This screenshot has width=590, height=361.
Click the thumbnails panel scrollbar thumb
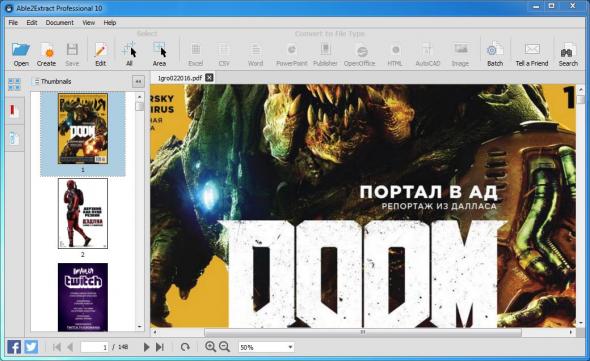(140, 107)
